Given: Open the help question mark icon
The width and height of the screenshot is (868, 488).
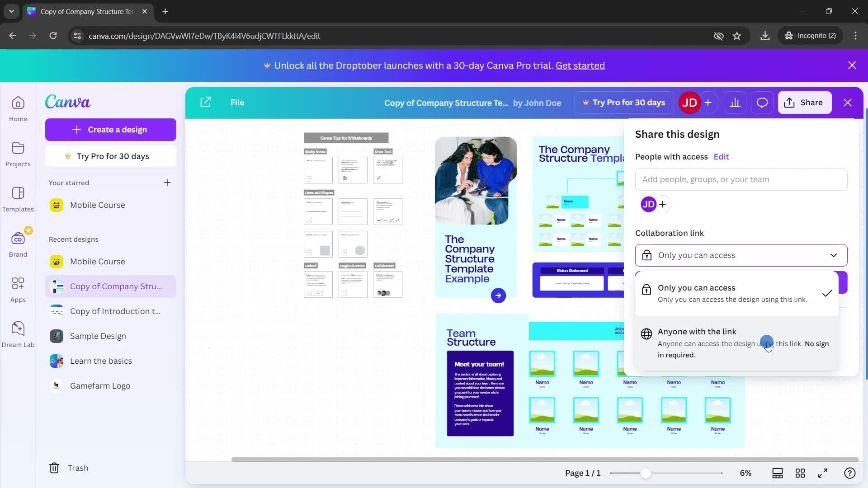Looking at the screenshot, I should [x=850, y=473].
